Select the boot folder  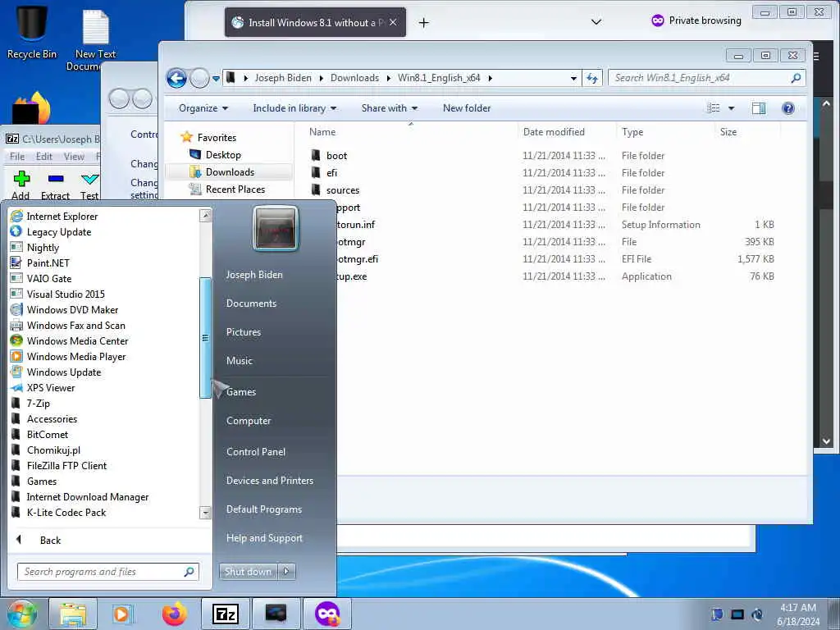pos(336,156)
